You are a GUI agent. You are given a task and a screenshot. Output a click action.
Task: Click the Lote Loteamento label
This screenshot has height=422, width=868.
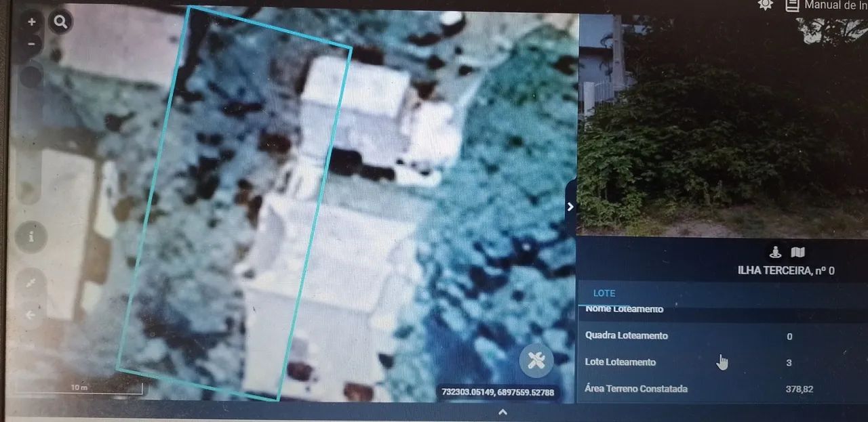pos(620,362)
